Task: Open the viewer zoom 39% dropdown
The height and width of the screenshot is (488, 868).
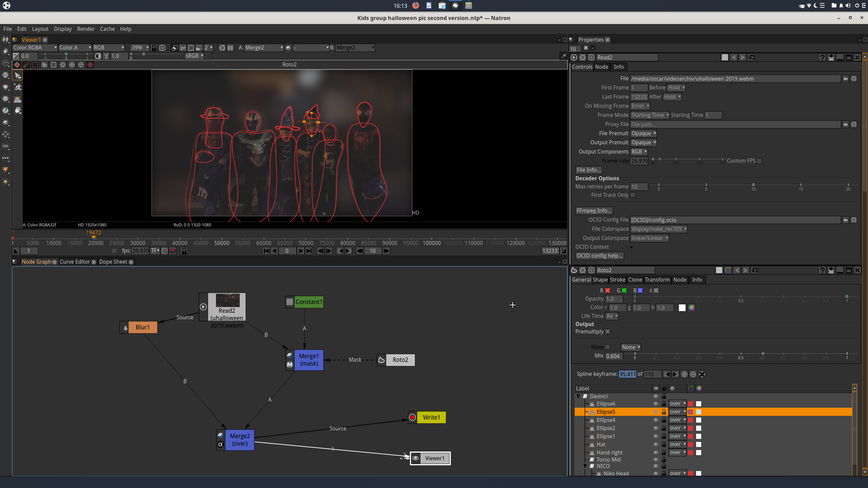Action: coord(140,48)
